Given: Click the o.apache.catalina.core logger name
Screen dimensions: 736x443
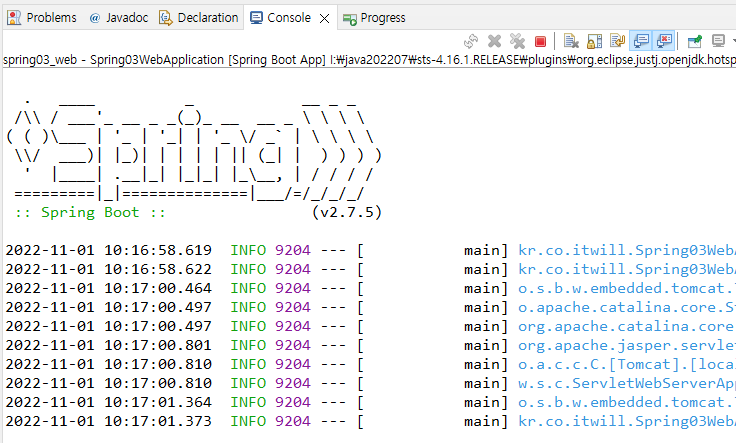Looking at the screenshot, I should coord(627,307).
